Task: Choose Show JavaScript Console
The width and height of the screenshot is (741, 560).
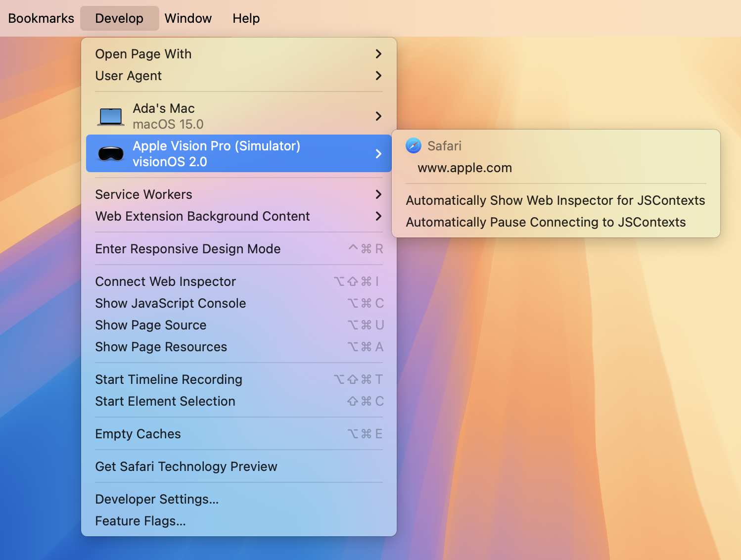Action: [x=239, y=303]
